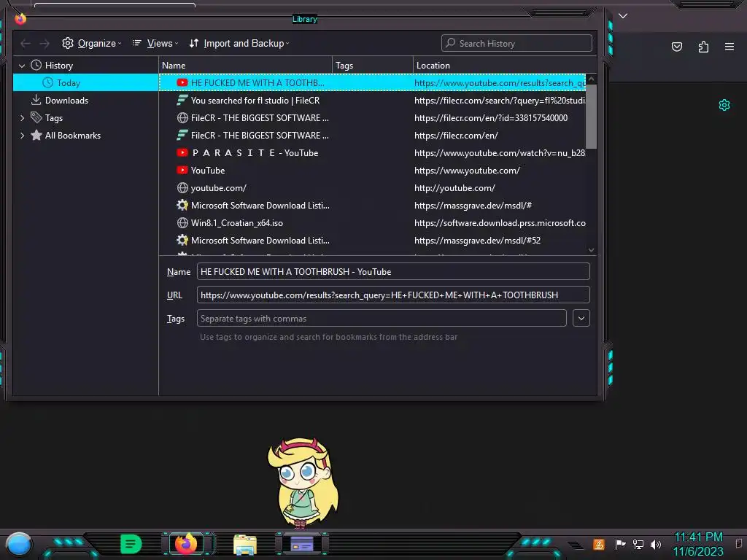Select the youtube.com/ history entry
Image resolution: width=747 pixels, height=560 pixels.
click(373, 188)
